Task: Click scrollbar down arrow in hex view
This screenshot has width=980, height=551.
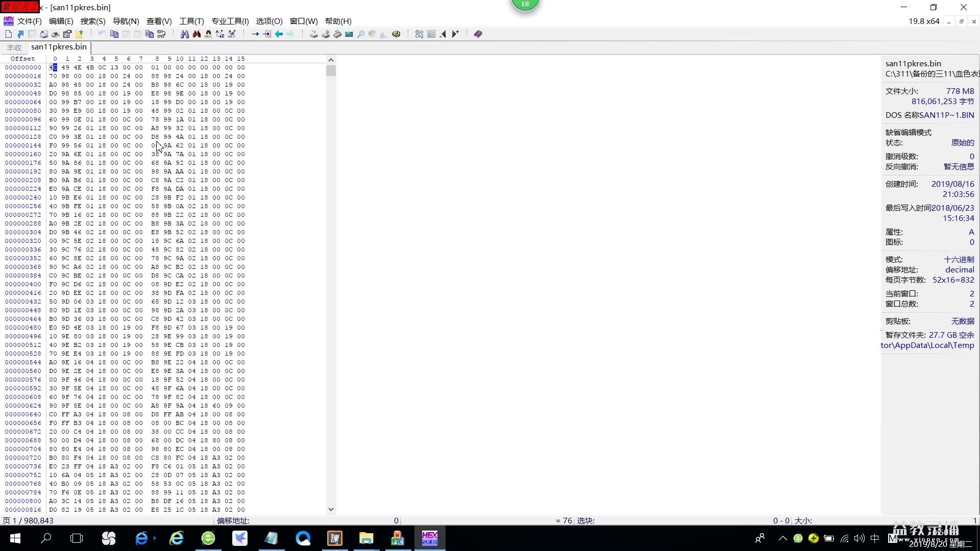Action: pyautogui.click(x=331, y=509)
